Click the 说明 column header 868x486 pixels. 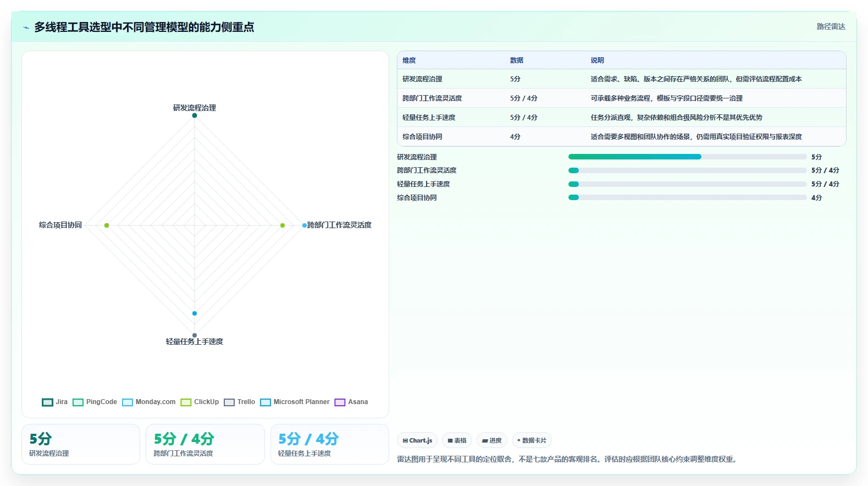coord(598,60)
